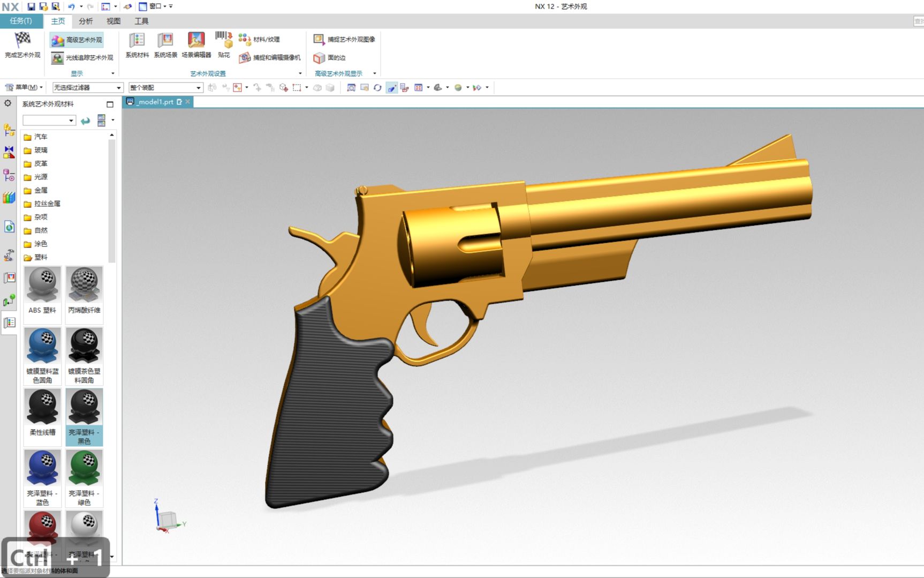Select the 丙烯酸纤维 material swatch
The height and width of the screenshot is (578, 924).
coord(84,294)
